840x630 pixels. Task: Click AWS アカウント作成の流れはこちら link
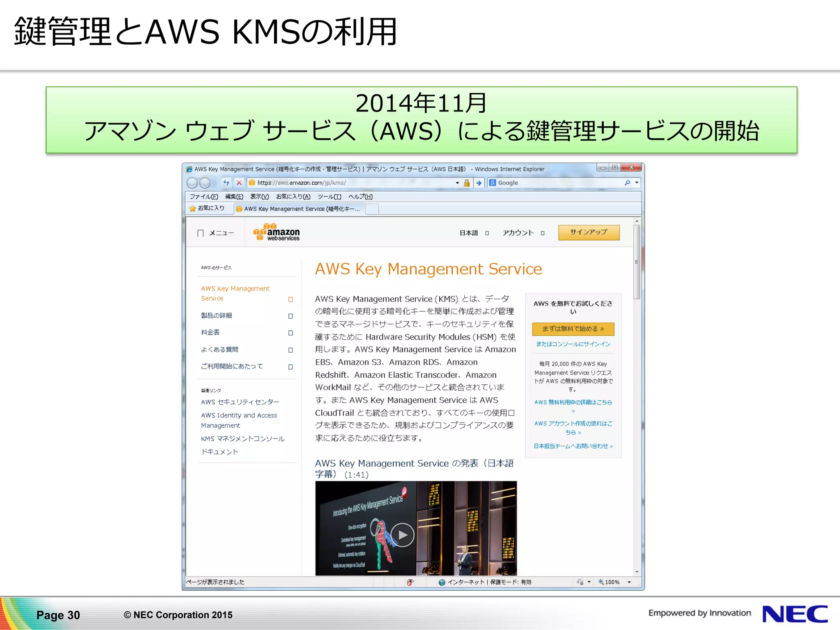point(573,428)
